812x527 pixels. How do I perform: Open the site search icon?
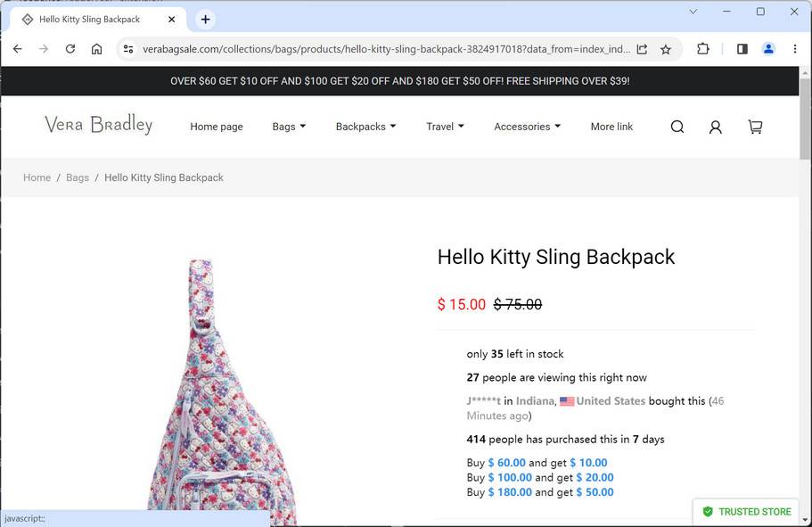[677, 127]
